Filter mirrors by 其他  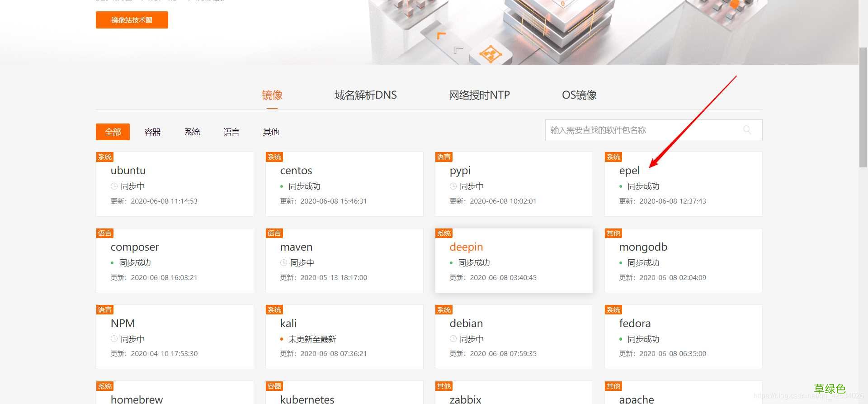271,132
